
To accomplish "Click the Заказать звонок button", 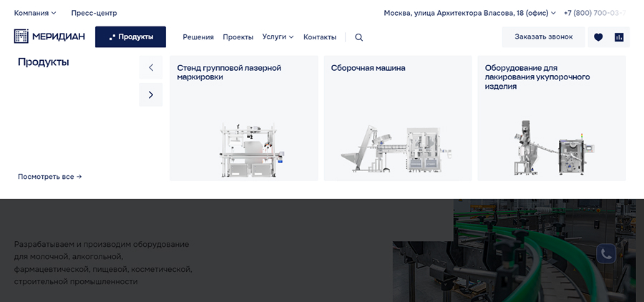I will (543, 37).
